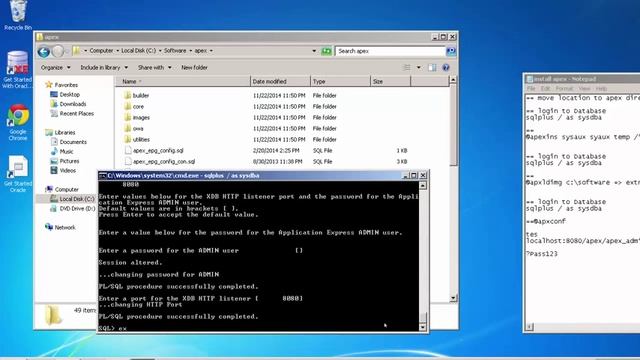Image resolution: width=640 pixels, height=360 pixels.
Task: Toggle the preview pane icon in Explorer toolbar
Action: (x=432, y=68)
